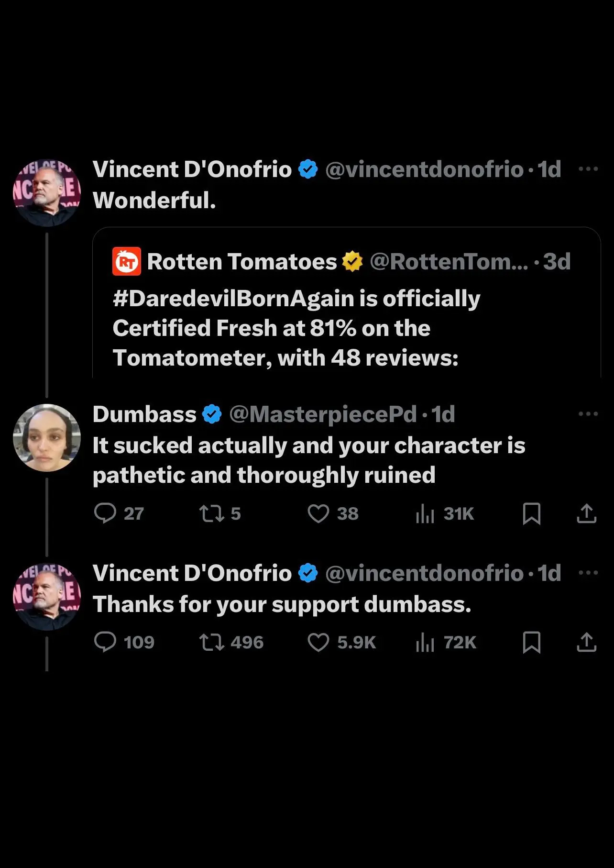Reply to the 'Thanks for your support' tweet
Viewport: 614px width, 868px height.
click(105, 642)
